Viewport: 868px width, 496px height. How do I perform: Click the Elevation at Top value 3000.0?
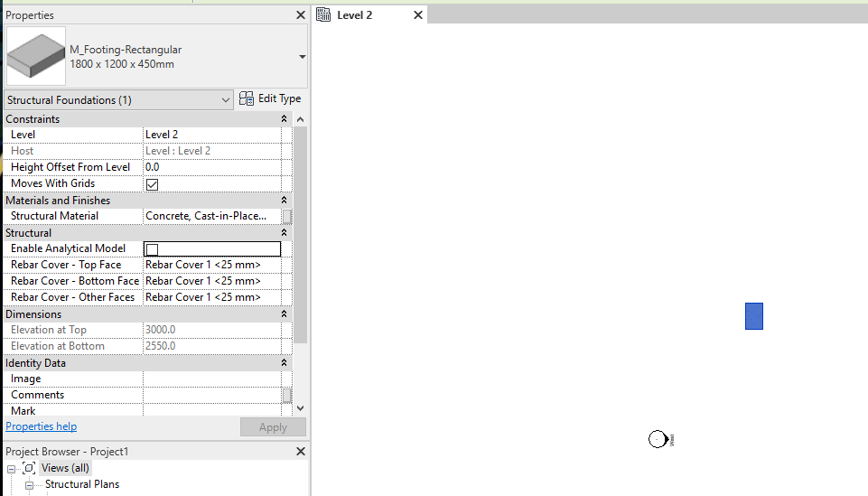click(x=212, y=330)
